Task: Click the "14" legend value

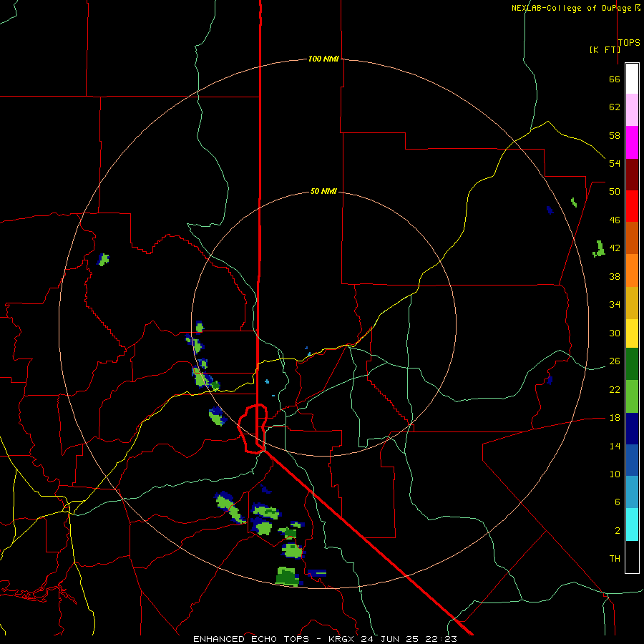Action: coord(615,446)
